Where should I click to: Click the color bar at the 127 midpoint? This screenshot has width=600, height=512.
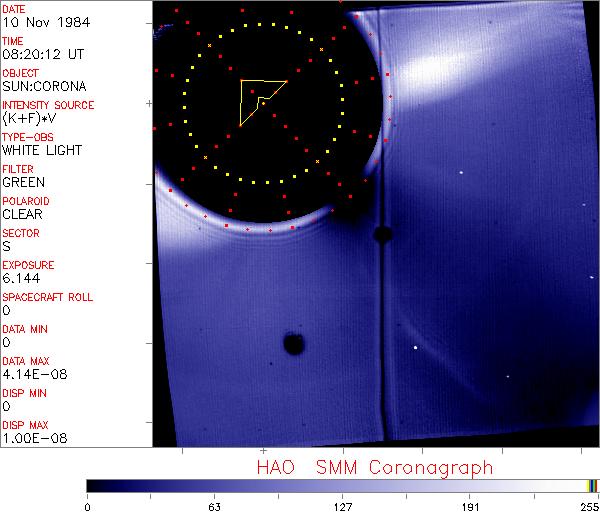pyautogui.click(x=342, y=486)
